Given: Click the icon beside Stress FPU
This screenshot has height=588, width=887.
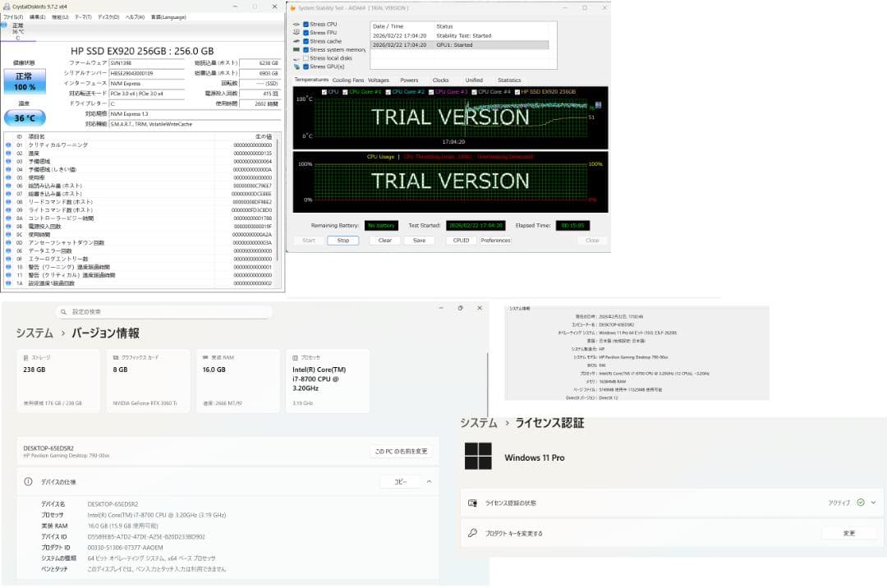Looking at the screenshot, I should [296, 33].
